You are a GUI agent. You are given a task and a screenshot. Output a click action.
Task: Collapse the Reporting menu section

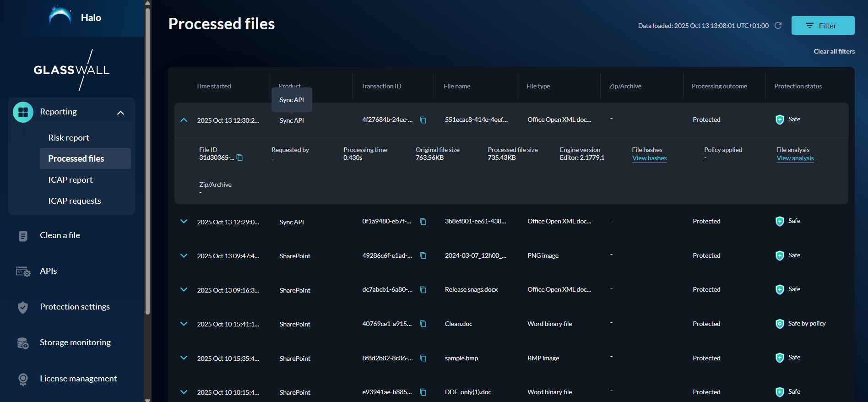(121, 113)
